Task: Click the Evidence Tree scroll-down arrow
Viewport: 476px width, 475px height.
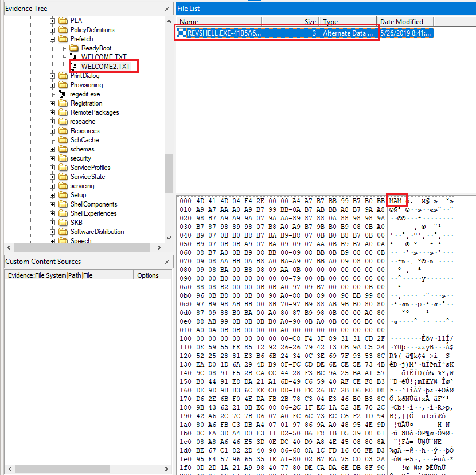Action: 169,238
